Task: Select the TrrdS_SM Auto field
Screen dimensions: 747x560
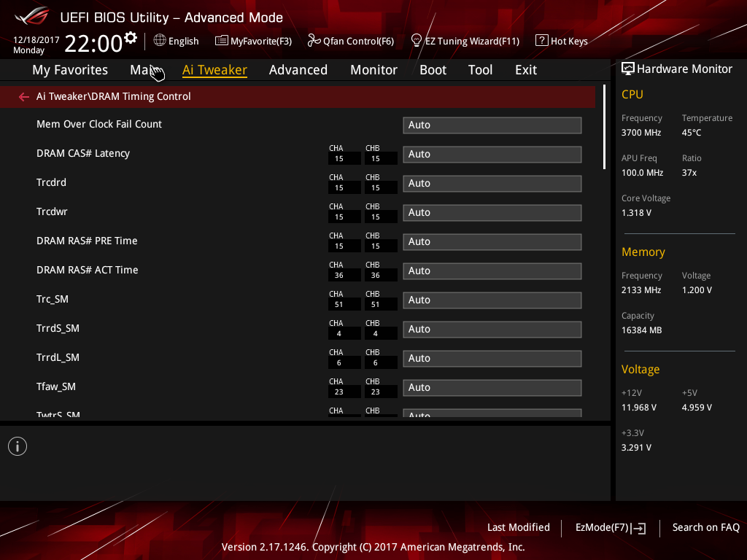Action: click(x=492, y=330)
